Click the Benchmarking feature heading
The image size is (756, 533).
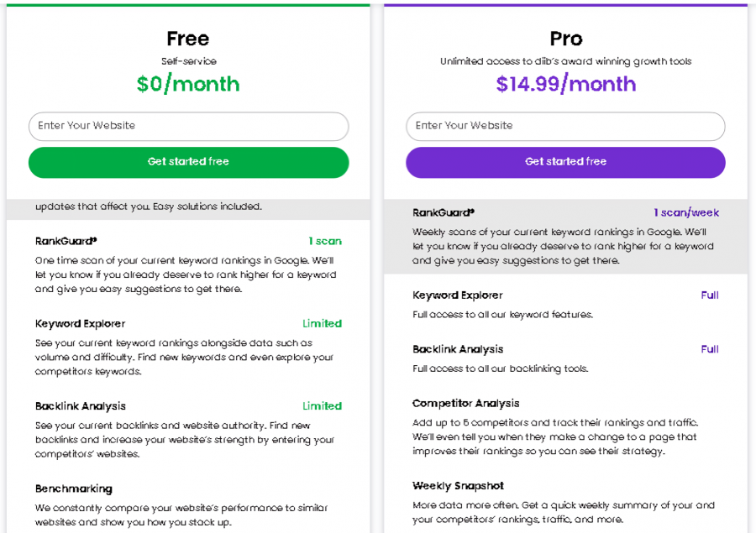pyautogui.click(x=75, y=489)
